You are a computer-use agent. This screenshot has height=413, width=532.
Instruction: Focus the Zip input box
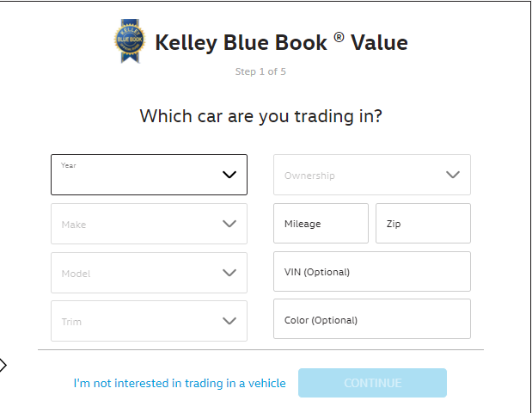423,223
